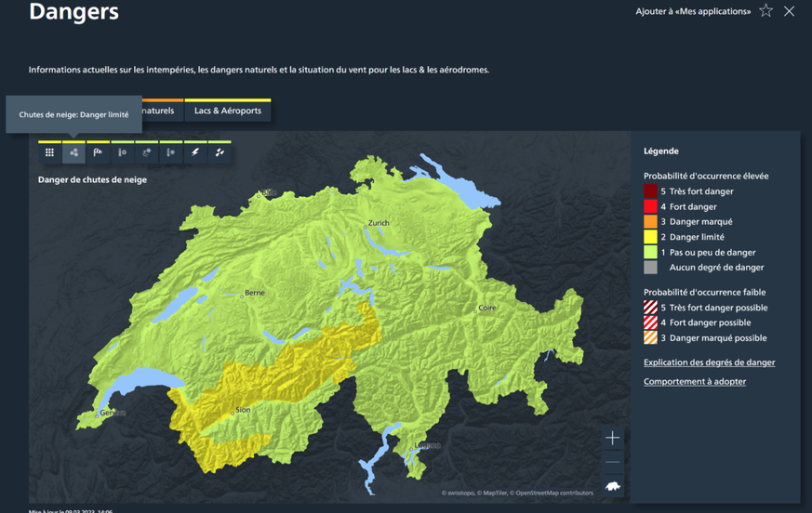Select the snowfall danger icon
This screenshot has width=812, height=513.
click(x=73, y=152)
